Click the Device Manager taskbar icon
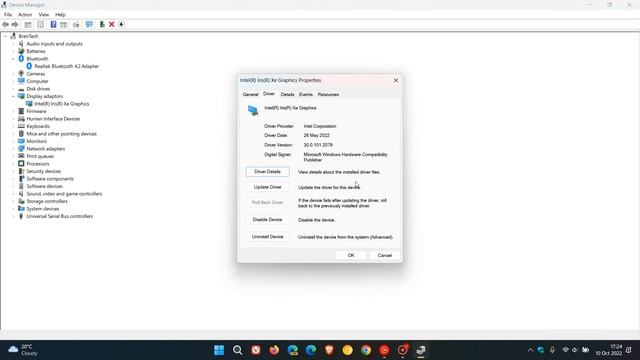This screenshot has height=360, width=640. [x=421, y=350]
